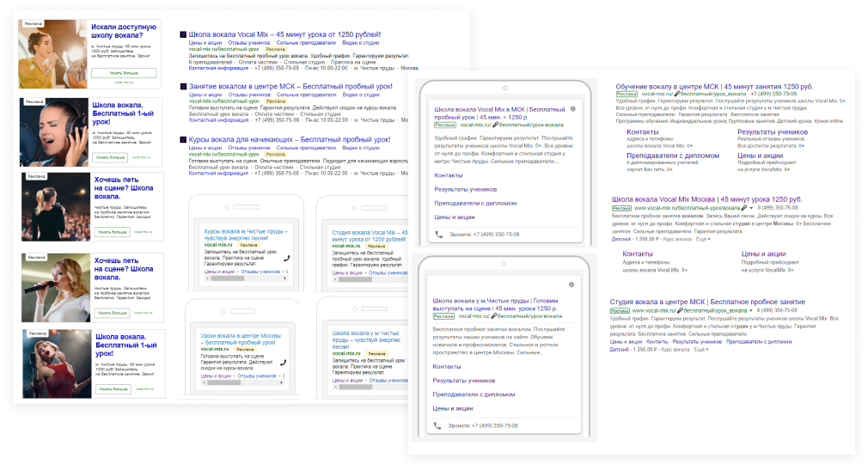Viewport: 868px width, 470px height.
Task: Tap the info icon in 'Школа вокала у м.Чистые пруды | Готовим' ad
Action: click(x=572, y=284)
